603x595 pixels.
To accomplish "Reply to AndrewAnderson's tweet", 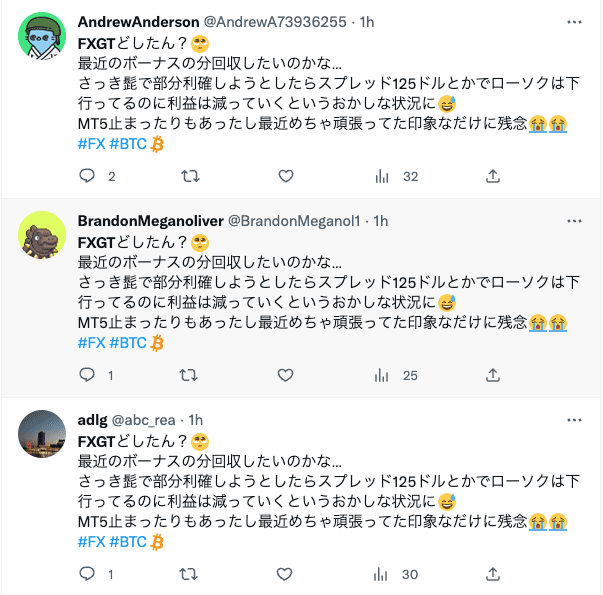I will 87,177.
